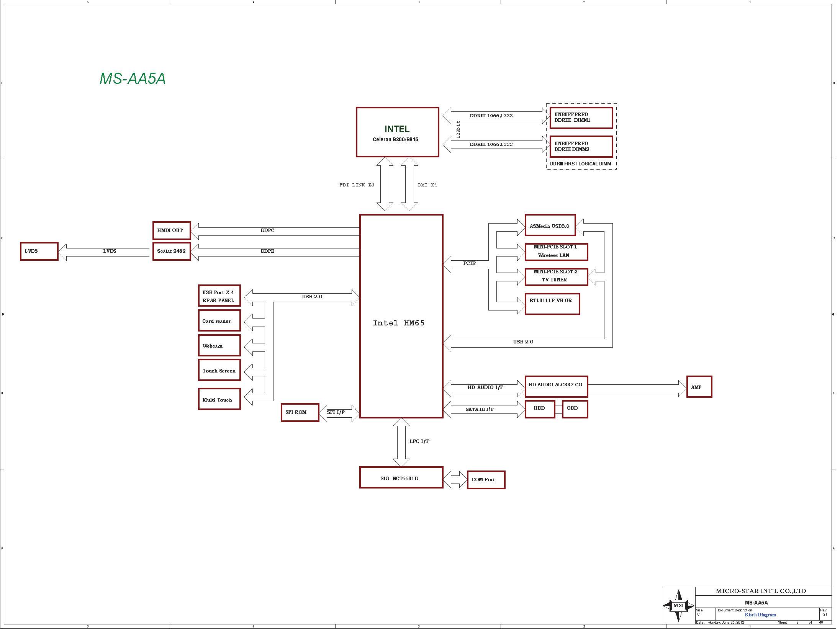This screenshot has height=629, width=840.
Task: Click the MINI-PCIE SLOT 2 TV TUNER block
Action: (556, 276)
